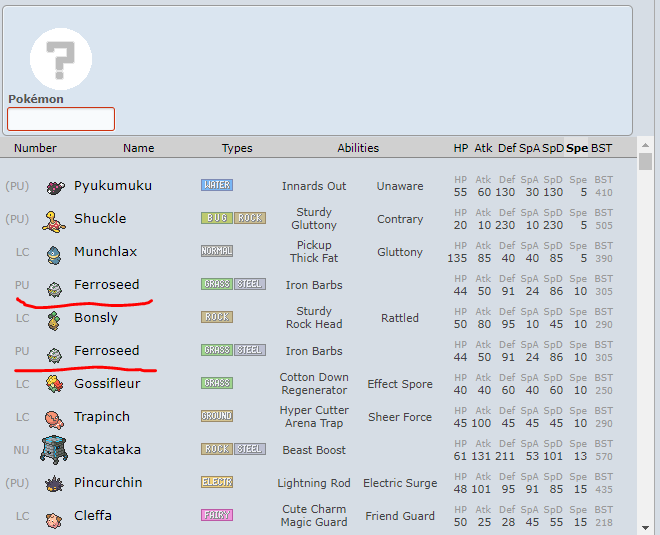Viewport: 660px width, 535px height.
Task: Click the Stakataka sprite icon
Action: (54, 450)
